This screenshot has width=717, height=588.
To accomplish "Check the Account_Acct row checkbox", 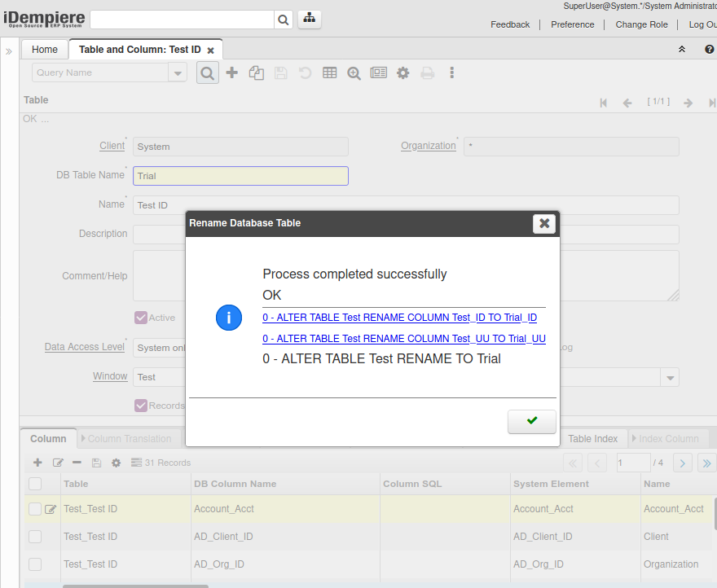I will [x=35, y=509].
